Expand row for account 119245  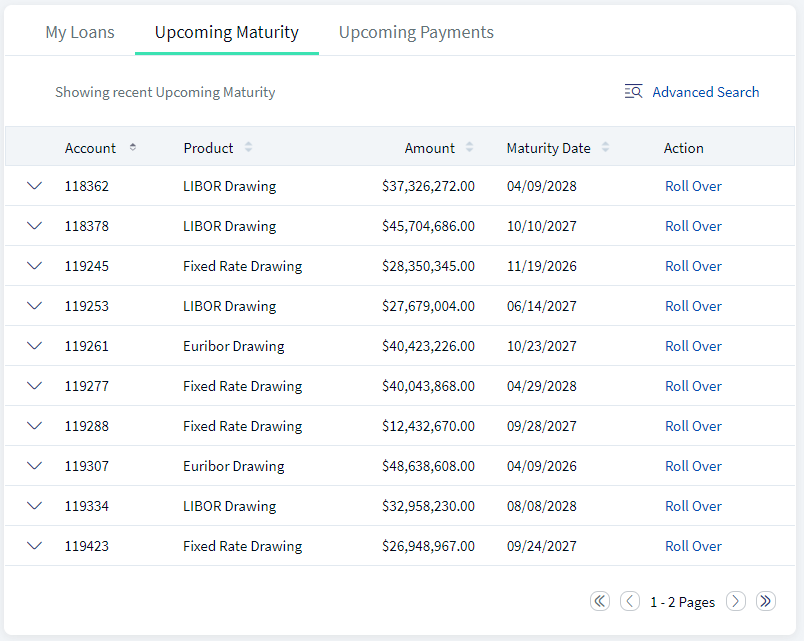point(34,266)
